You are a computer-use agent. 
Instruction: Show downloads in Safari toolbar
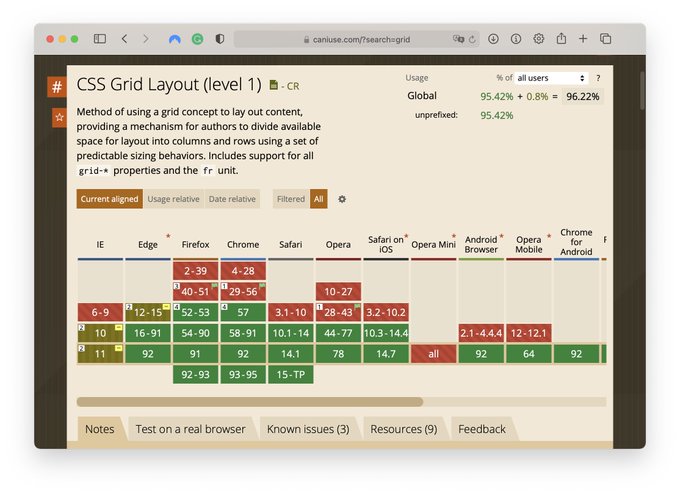pos(493,39)
